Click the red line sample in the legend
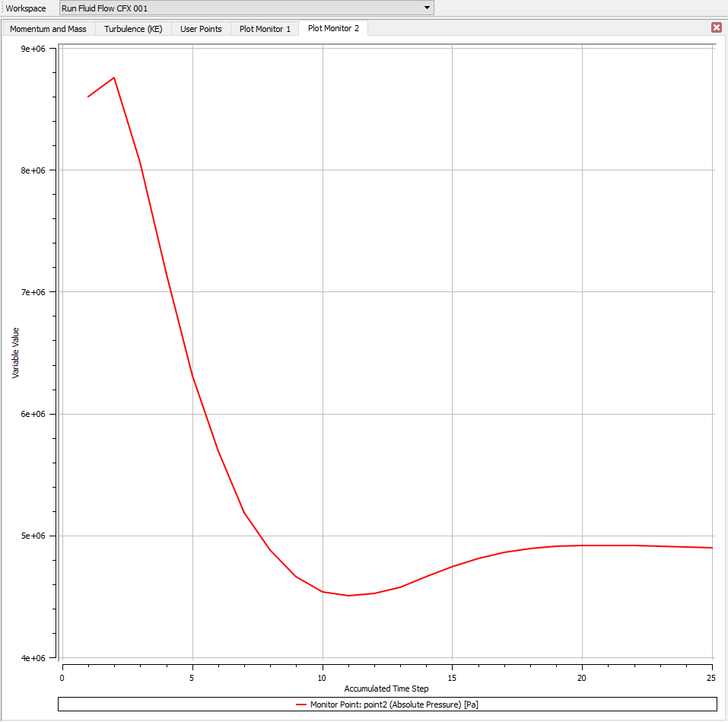Viewport: 728px width, 722px height. (x=301, y=705)
